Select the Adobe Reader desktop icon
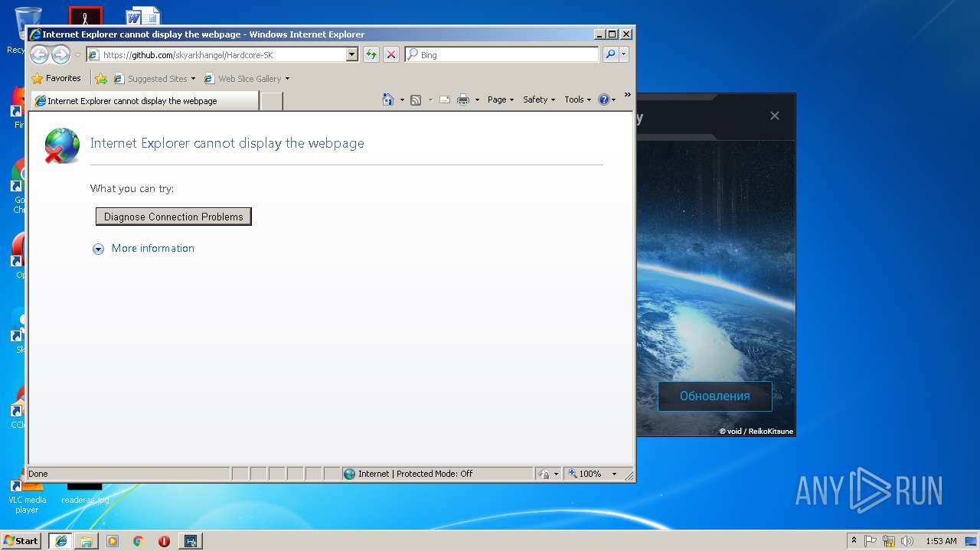The width and height of the screenshot is (980, 551). pyautogui.click(x=85, y=15)
